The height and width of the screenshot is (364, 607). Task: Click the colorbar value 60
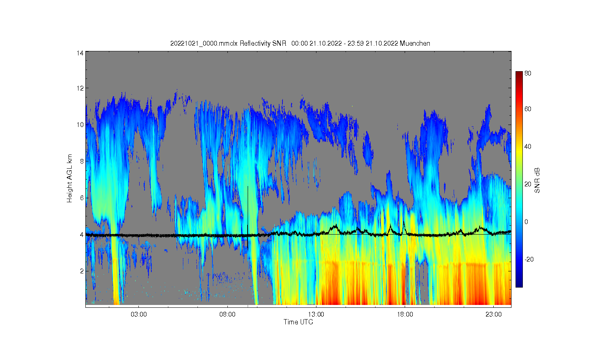click(x=528, y=109)
